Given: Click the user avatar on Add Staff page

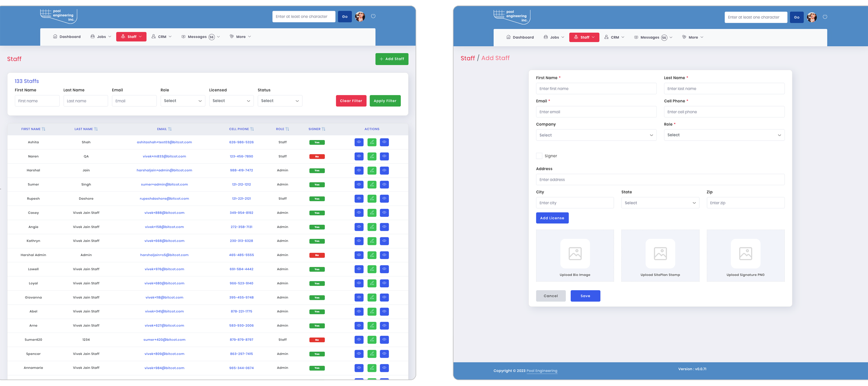Looking at the screenshot, I should (x=812, y=17).
